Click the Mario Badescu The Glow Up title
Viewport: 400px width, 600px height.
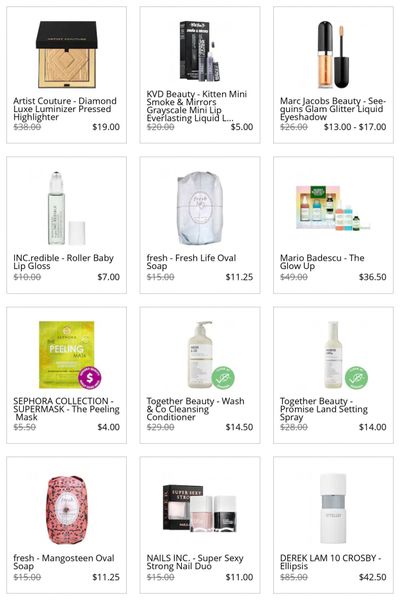[322, 262]
